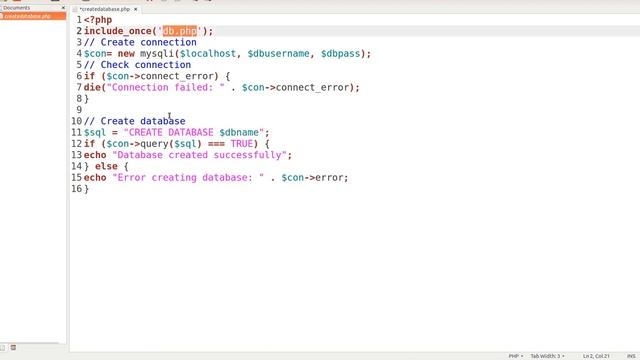Click 'include_once' on line 2
The width and height of the screenshot is (640, 360).
[118, 31]
